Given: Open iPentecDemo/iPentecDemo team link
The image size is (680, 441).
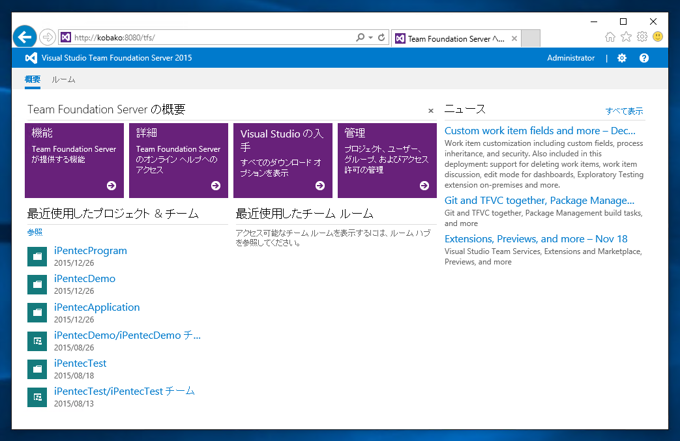Looking at the screenshot, I should [x=127, y=335].
